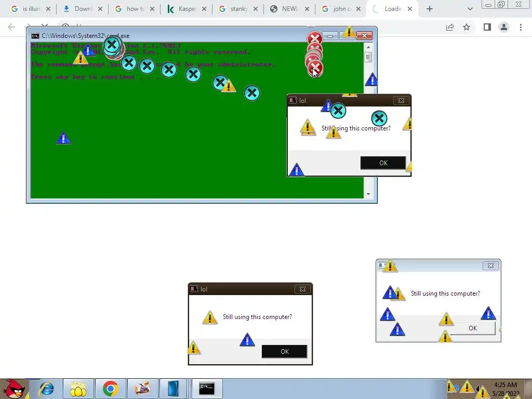Launch Internet Explorer from the taskbar
Viewport: 532px width, 399px height.
46,389
